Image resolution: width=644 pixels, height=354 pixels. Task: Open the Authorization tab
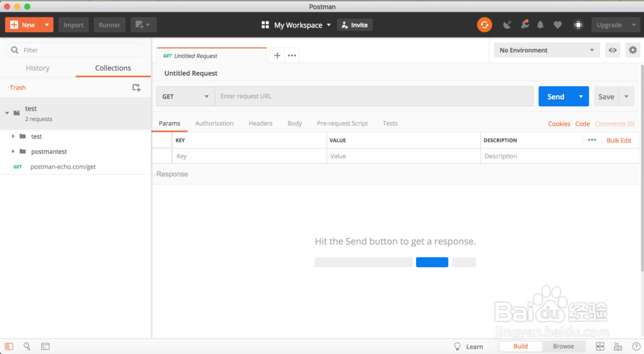214,123
